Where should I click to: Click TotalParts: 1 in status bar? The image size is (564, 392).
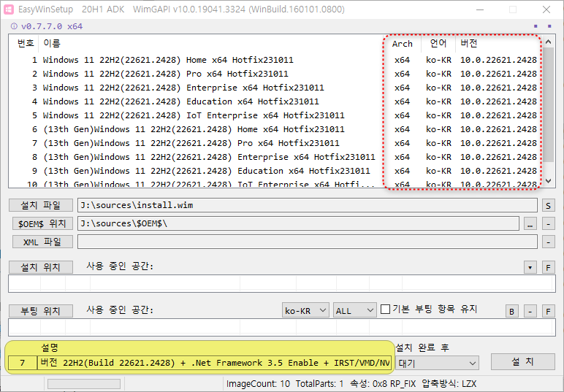coord(319,384)
